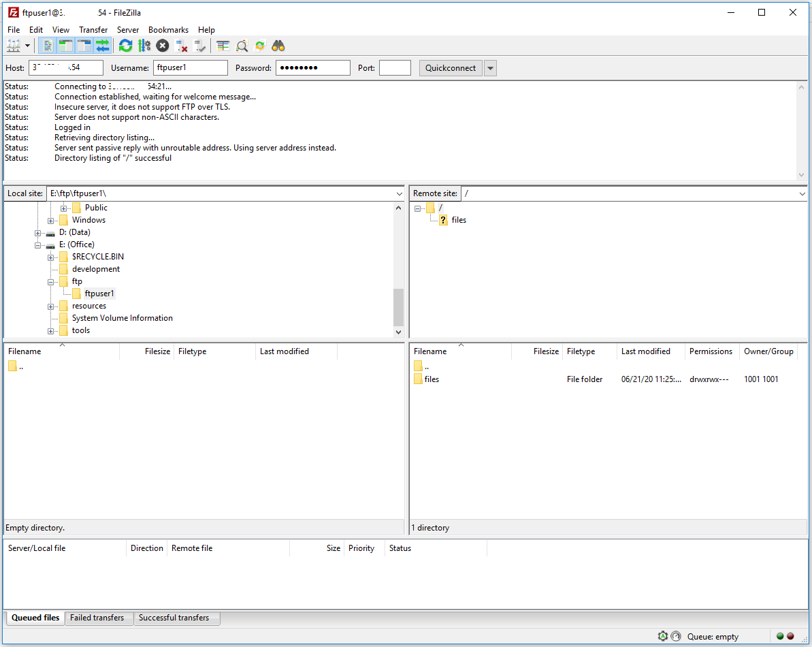
Task: Toggle local directory tree display
Action: (x=66, y=46)
